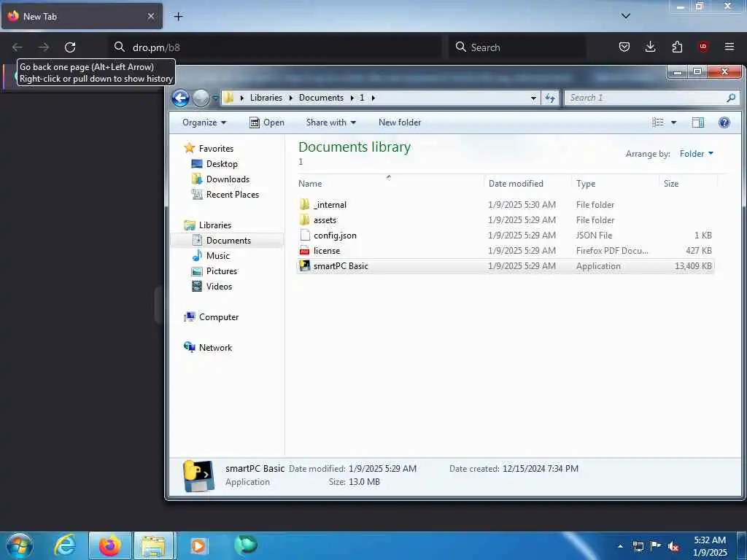Click the Explorer forward arrow button
The image size is (747, 560).
(201, 98)
